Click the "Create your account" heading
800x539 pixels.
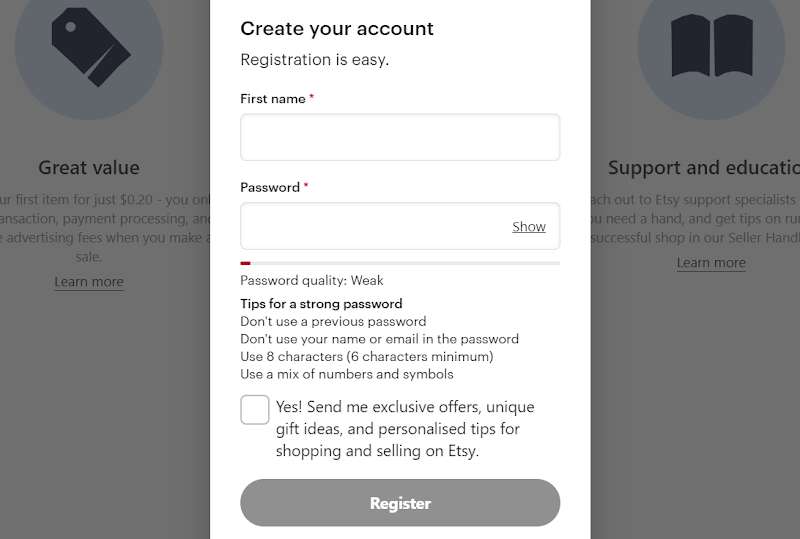pos(337,29)
